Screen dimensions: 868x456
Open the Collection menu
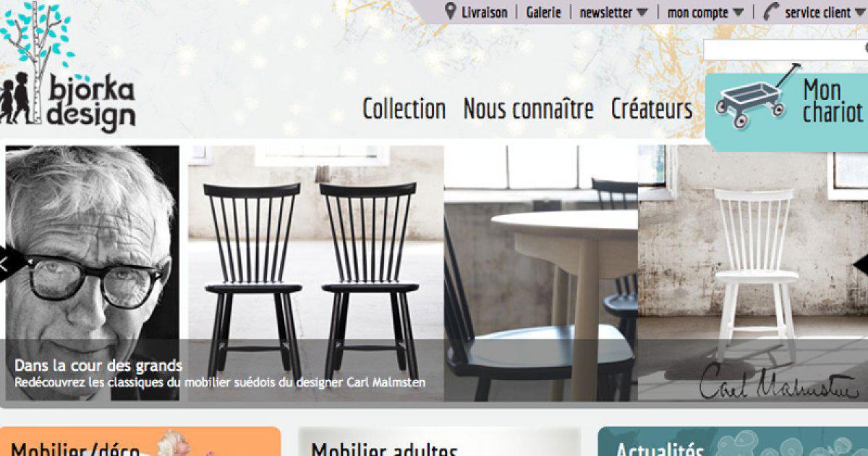pyautogui.click(x=404, y=109)
